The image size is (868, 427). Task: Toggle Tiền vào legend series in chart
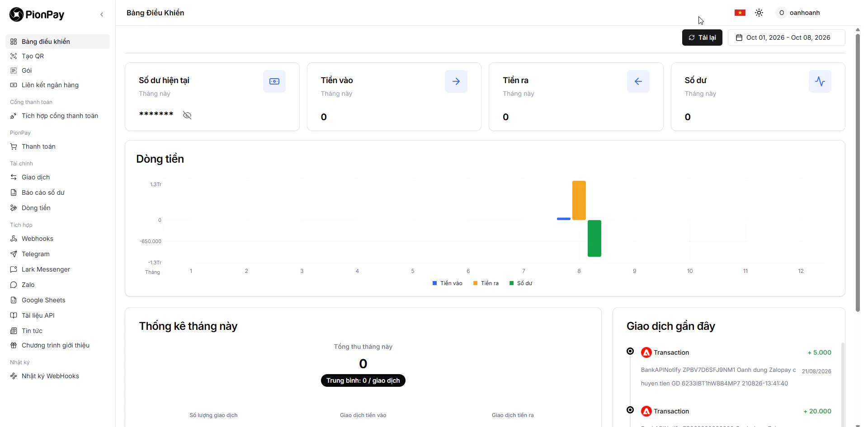(447, 283)
